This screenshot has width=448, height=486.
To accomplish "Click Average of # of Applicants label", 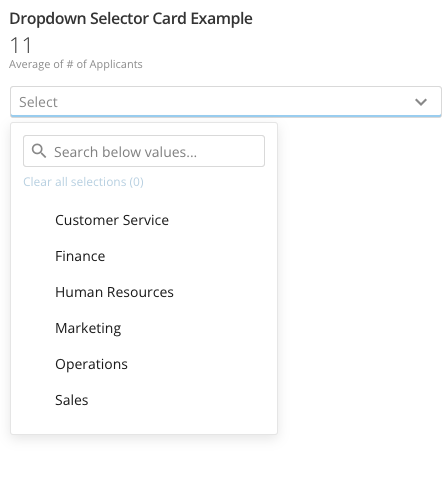I will click(x=76, y=64).
